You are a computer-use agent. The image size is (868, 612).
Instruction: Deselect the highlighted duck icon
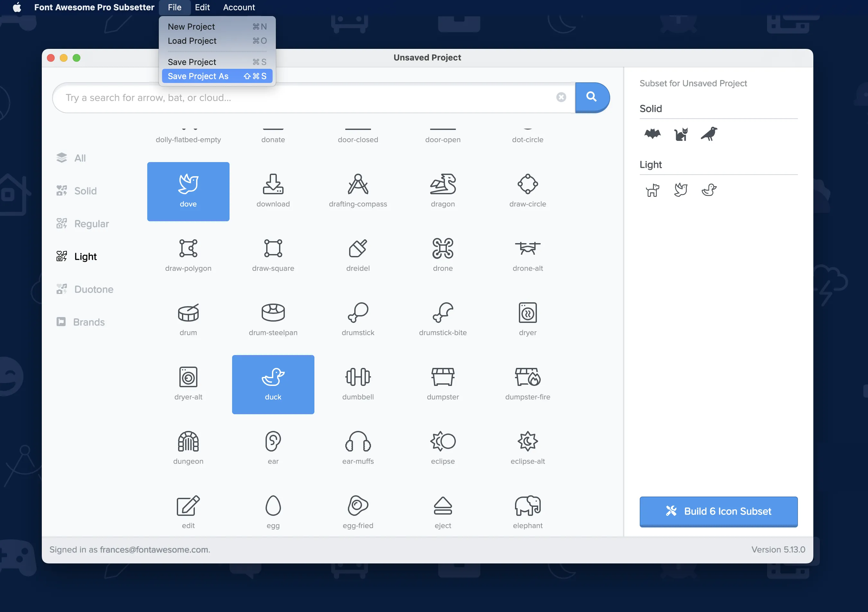[273, 384]
